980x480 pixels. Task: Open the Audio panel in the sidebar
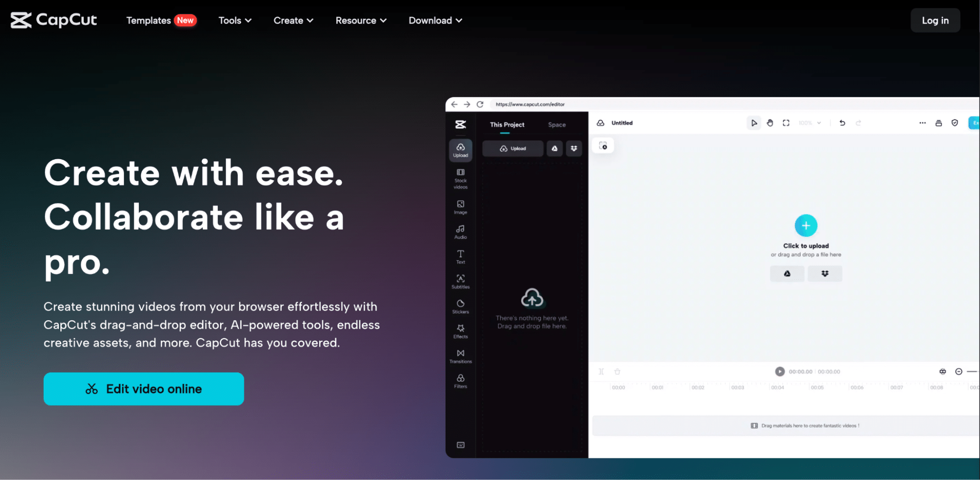[x=460, y=232]
